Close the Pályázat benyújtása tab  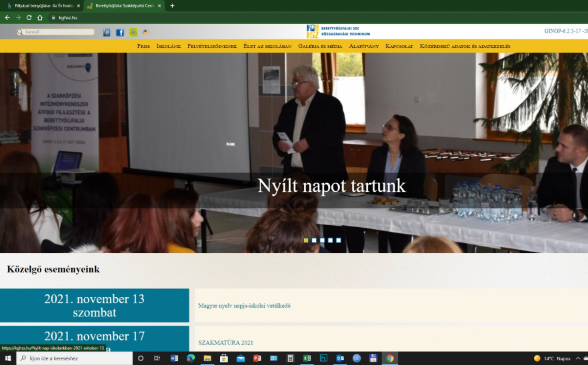point(79,5)
